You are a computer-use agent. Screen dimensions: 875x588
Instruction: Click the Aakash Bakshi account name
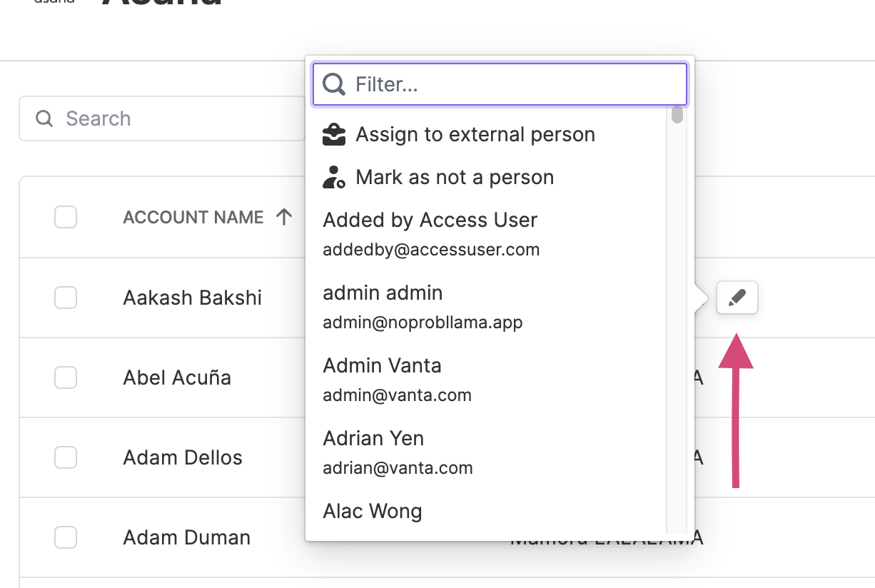(x=193, y=298)
